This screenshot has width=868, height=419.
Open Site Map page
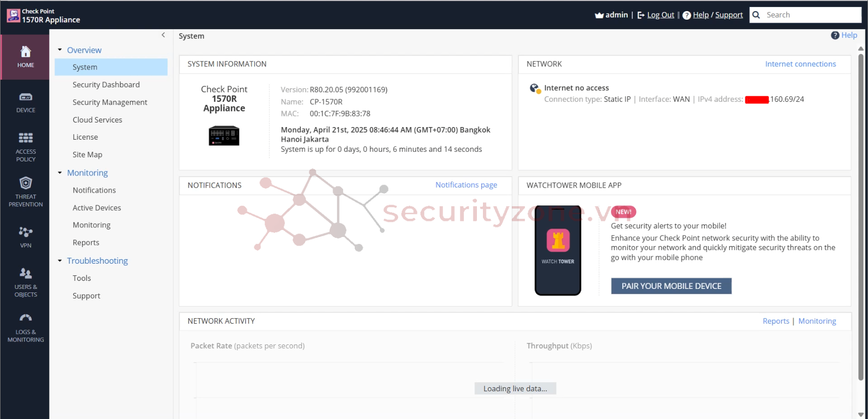coord(87,155)
